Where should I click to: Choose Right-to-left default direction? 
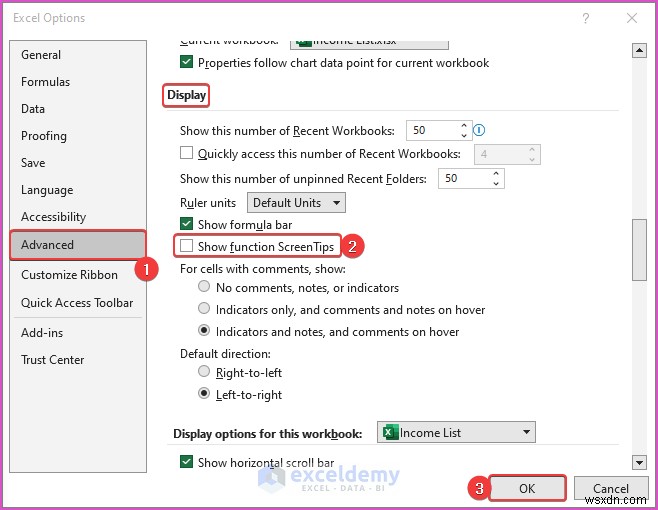point(204,371)
